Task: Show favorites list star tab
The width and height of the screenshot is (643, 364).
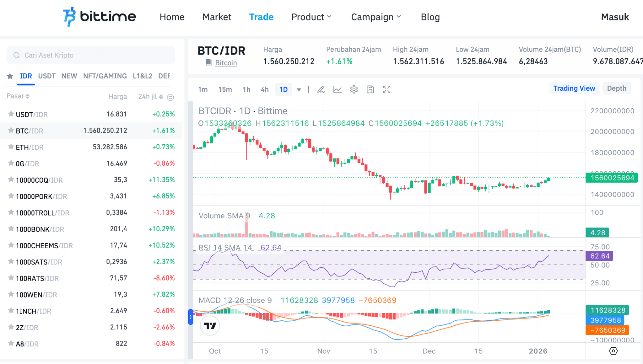Action: [x=10, y=76]
